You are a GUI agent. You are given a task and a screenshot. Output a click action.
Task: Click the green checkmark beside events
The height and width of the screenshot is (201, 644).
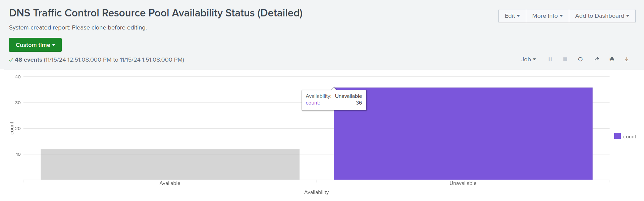(11, 60)
